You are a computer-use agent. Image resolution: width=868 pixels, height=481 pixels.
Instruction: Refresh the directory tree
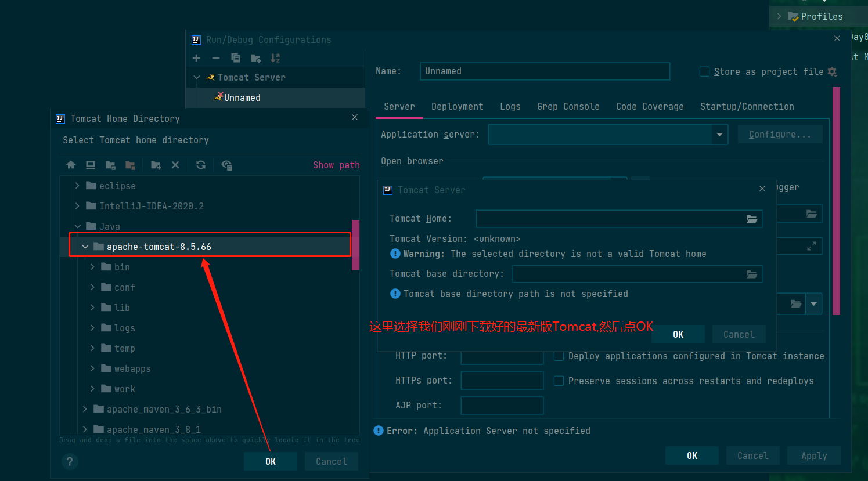[x=200, y=165]
